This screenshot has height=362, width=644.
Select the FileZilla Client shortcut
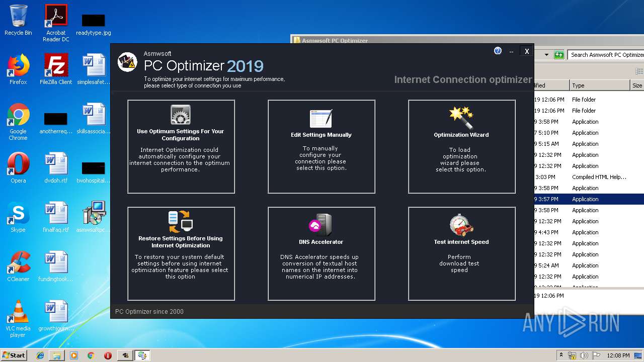(56, 69)
